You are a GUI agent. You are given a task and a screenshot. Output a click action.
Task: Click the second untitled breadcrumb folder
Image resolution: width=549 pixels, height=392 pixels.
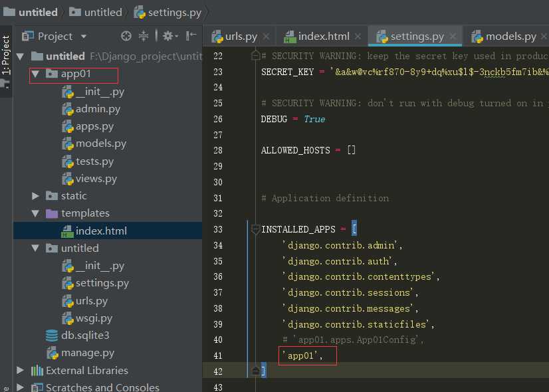(x=95, y=12)
